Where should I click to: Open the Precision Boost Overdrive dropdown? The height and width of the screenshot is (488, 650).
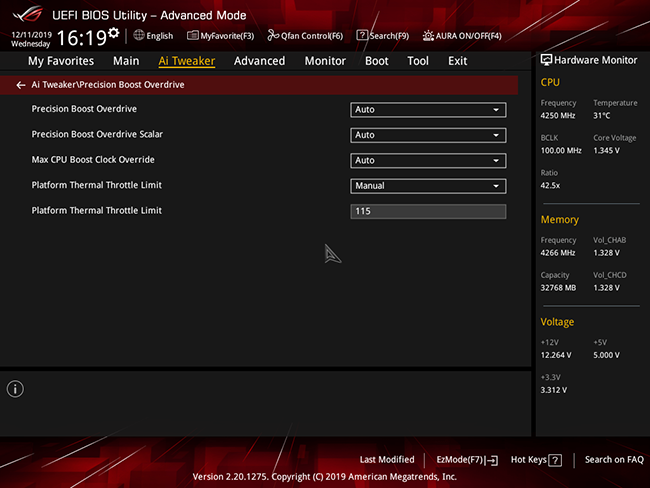tap(428, 110)
